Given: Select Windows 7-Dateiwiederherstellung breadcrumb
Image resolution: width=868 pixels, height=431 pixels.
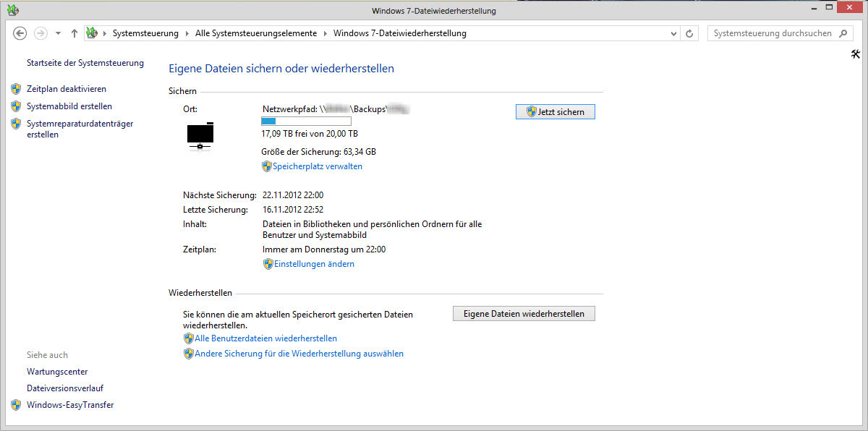Looking at the screenshot, I should [400, 33].
